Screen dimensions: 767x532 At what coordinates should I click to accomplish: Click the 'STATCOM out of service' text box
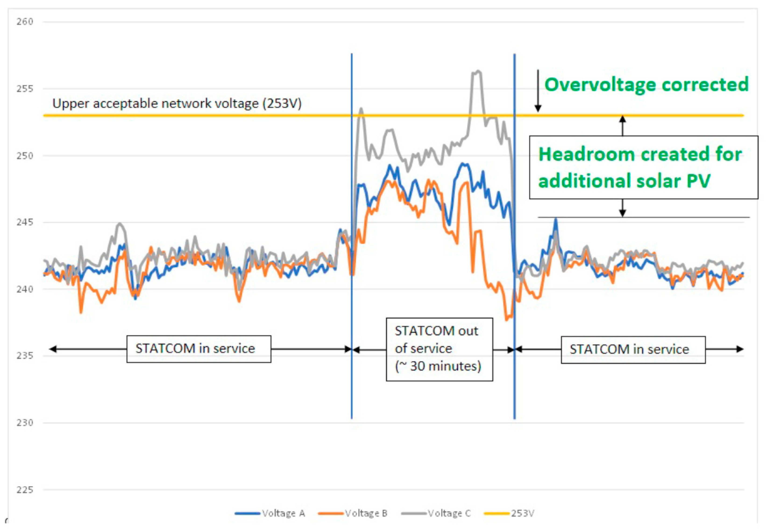(440, 349)
